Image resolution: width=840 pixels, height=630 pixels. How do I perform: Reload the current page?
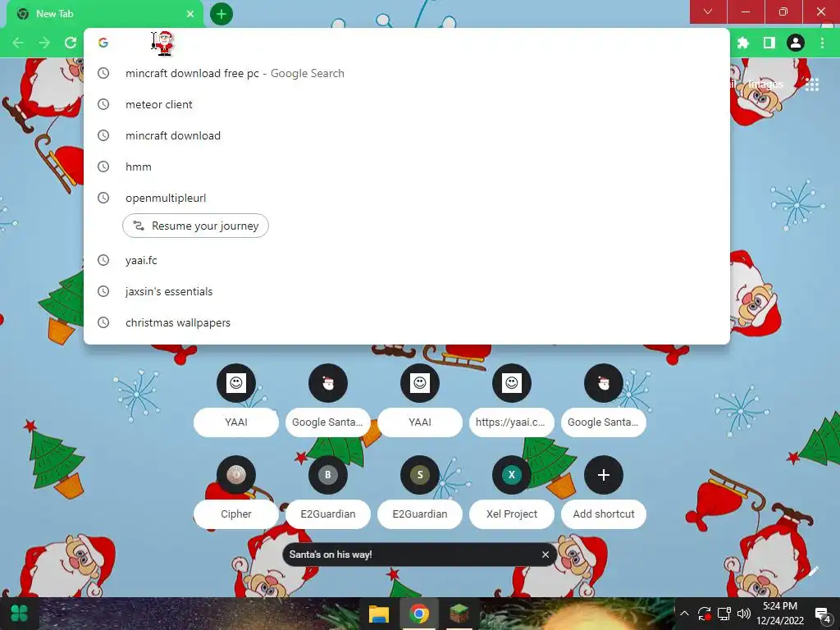[71, 43]
